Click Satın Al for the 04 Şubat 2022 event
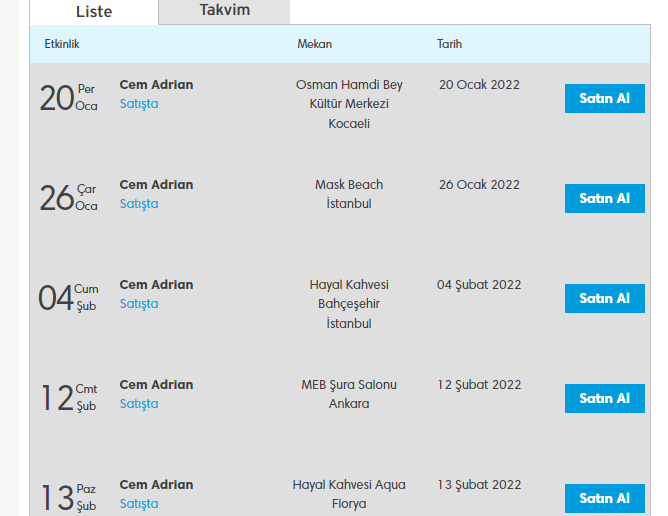The image size is (668, 516). coord(604,299)
